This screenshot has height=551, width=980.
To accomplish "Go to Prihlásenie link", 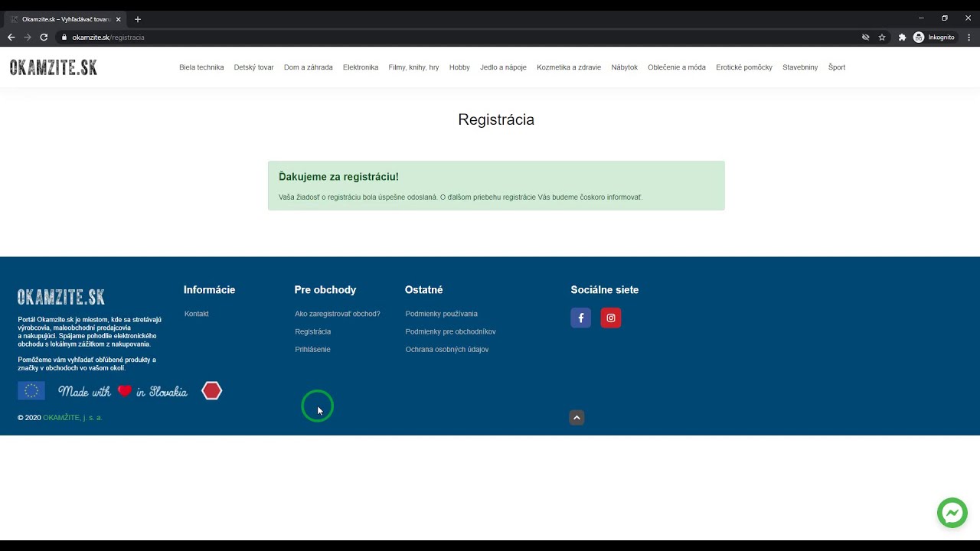I will click(313, 349).
